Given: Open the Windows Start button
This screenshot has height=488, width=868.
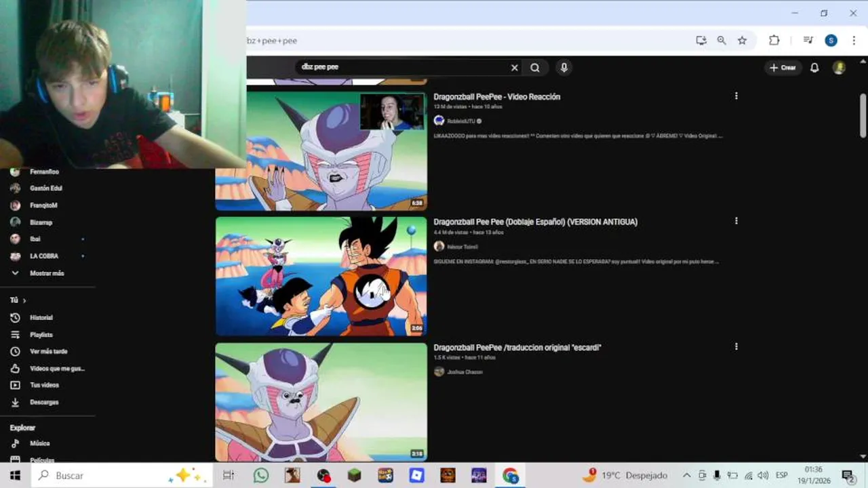Looking at the screenshot, I should pos(15,476).
